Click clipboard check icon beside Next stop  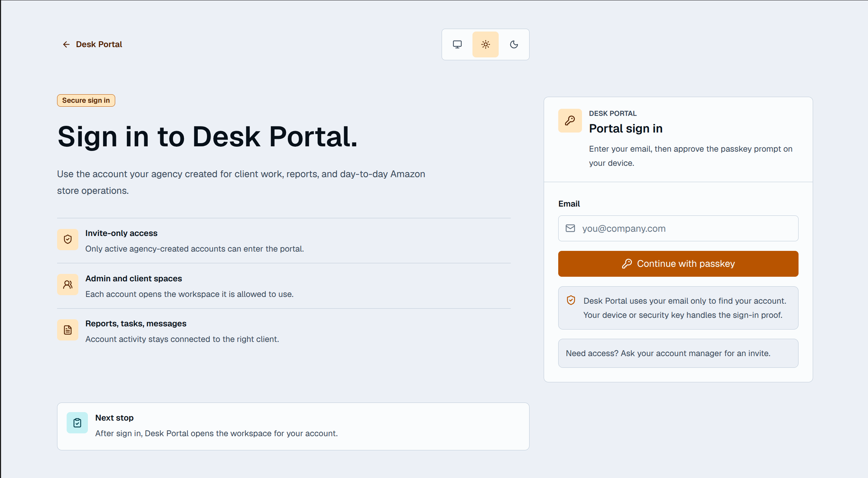(x=77, y=422)
